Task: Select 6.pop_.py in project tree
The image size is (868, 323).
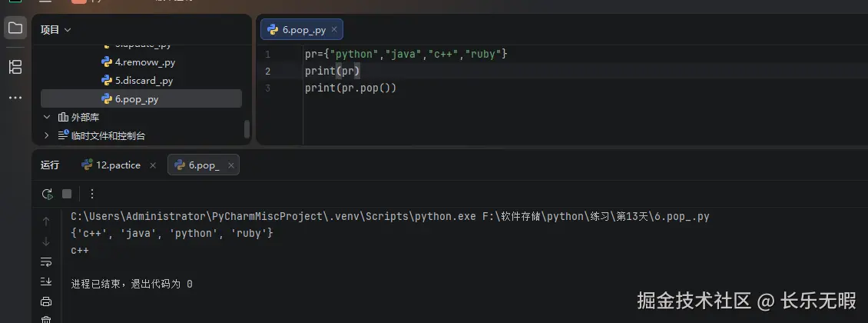Action: pyautogui.click(x=141, y=98)
